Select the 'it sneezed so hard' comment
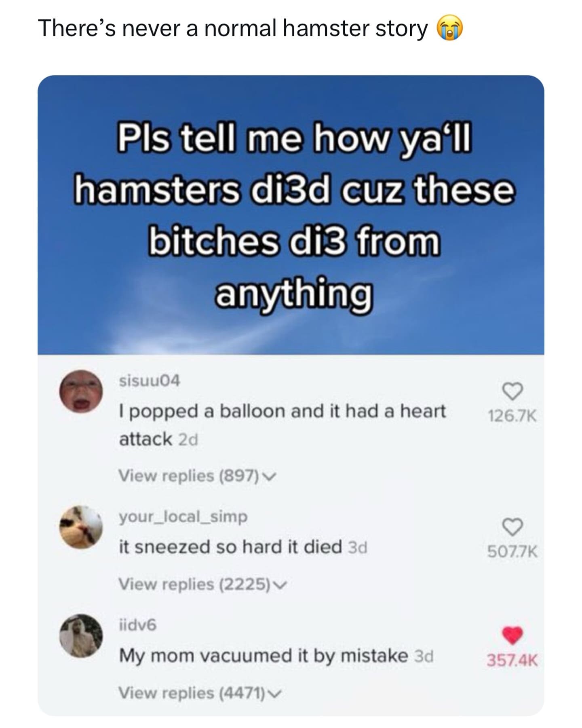Image resolution: width=582 pixels, height=728 pixels. [231, 547]
